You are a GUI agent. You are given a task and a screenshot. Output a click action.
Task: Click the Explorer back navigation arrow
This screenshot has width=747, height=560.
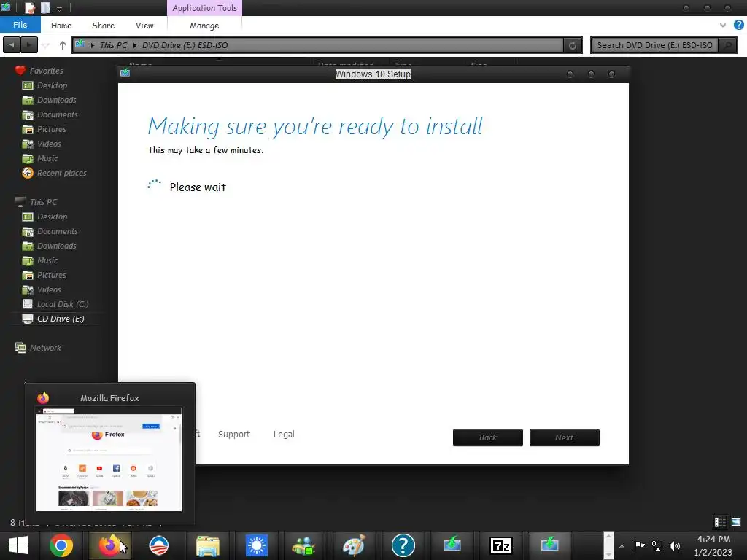(x=12, y=45)
